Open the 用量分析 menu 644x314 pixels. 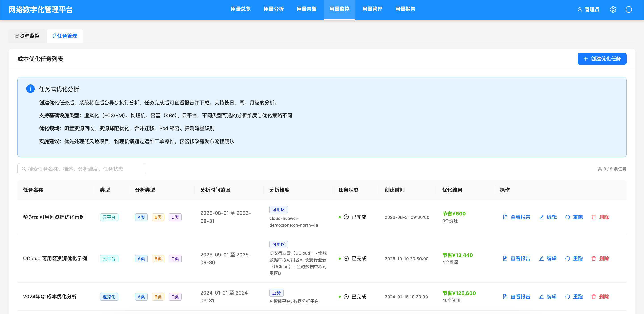[273, 9]
